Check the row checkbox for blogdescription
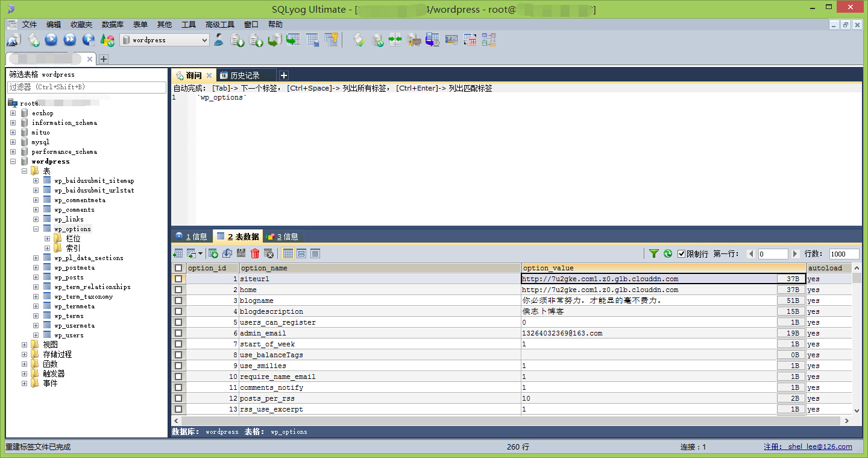Image resolution: width=868 pixels, height=458 pixels. [x=178, y=311]
